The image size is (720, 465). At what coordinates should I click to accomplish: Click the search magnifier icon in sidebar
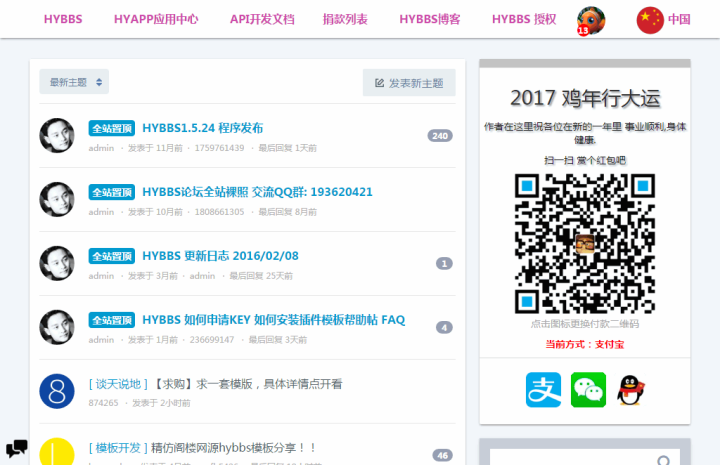tap(664, 460)
